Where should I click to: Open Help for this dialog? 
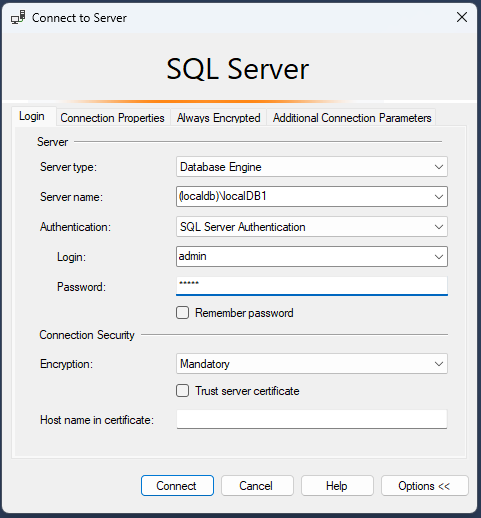click(x=337, y=486)
